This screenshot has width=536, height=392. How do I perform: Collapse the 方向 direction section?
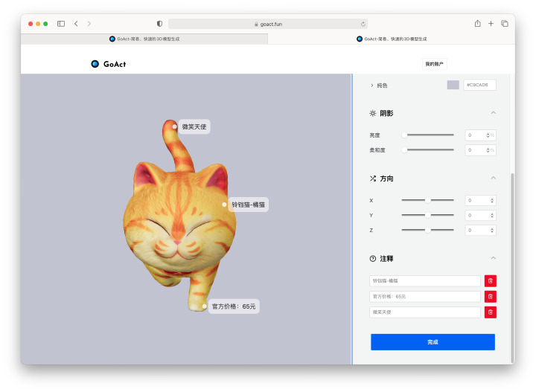493,179
